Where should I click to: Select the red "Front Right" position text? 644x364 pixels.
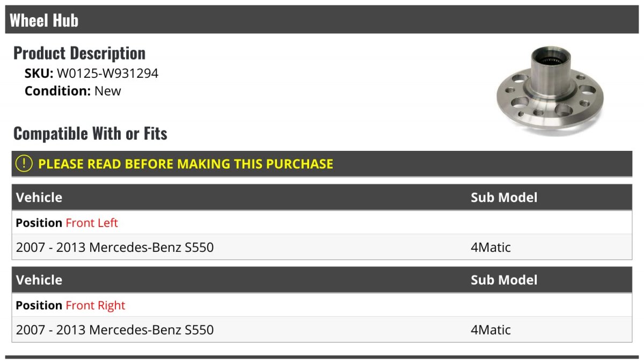[95, 305]
